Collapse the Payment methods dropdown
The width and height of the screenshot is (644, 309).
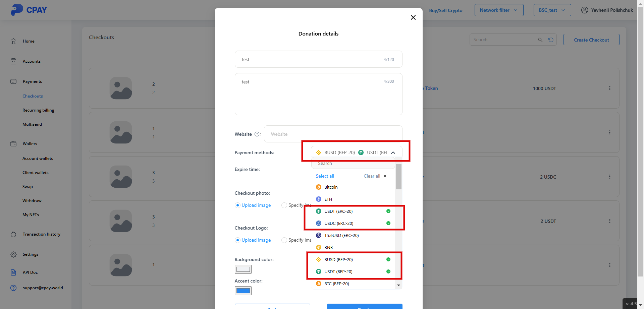pyautogui.click(x=393, y=152)
